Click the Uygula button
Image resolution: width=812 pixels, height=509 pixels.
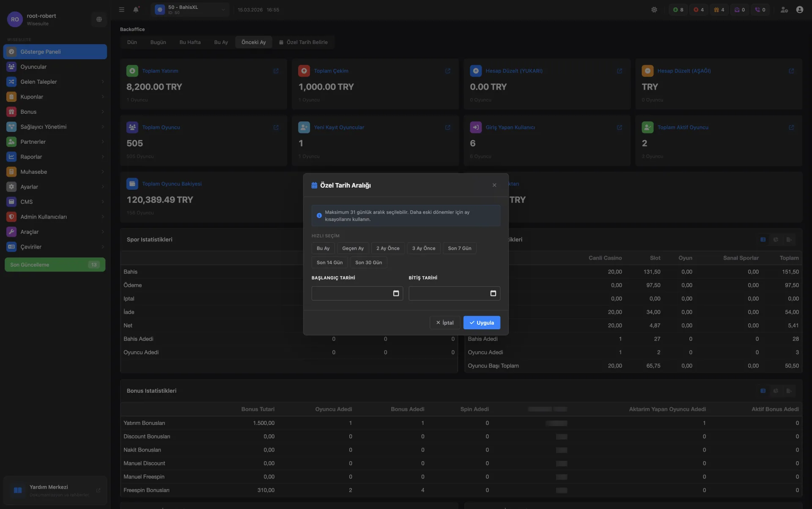[482, 323]
